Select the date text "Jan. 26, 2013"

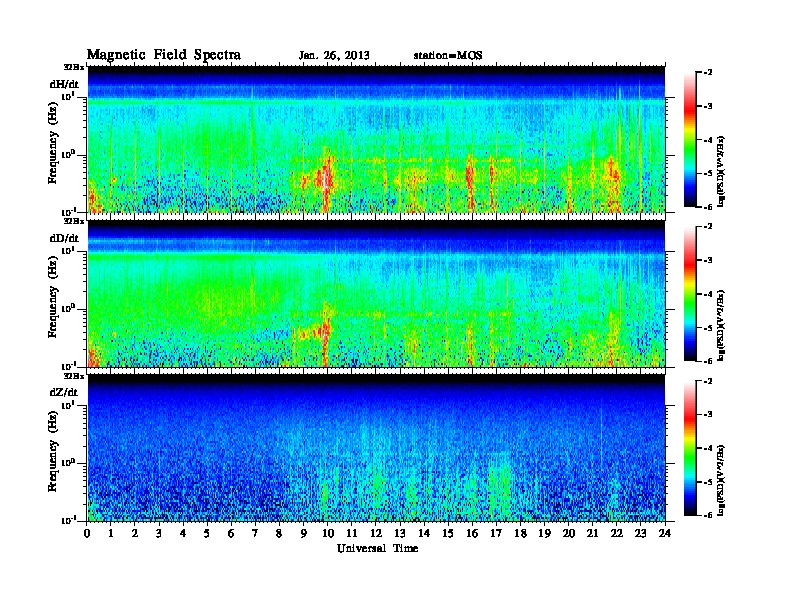click(x=334, y=56)
